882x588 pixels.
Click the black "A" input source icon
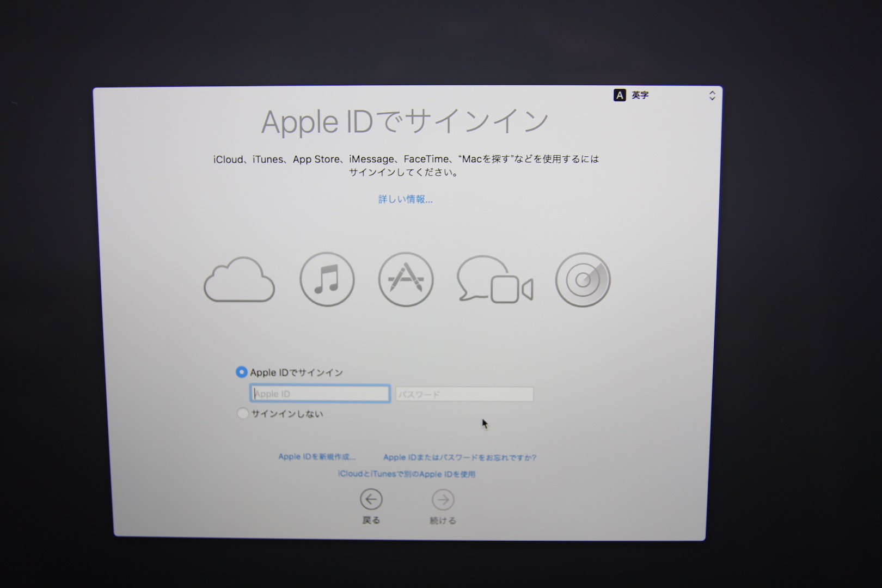pyautogui.click(x=620, y=95)
